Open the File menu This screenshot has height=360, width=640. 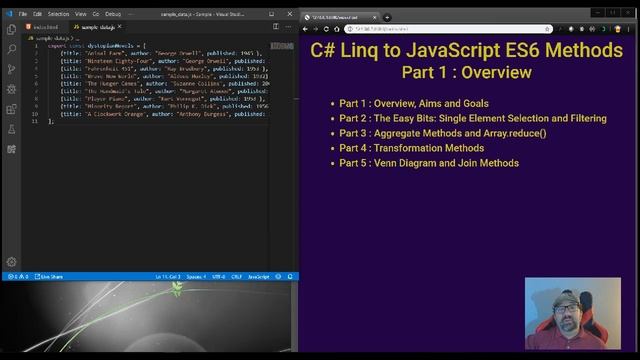(x=23, y=14)
